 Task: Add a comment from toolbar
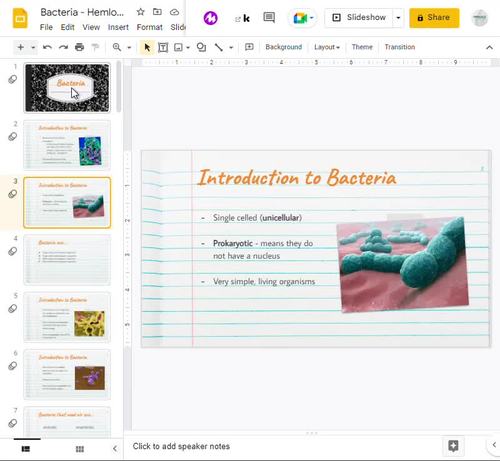(249, 47)
